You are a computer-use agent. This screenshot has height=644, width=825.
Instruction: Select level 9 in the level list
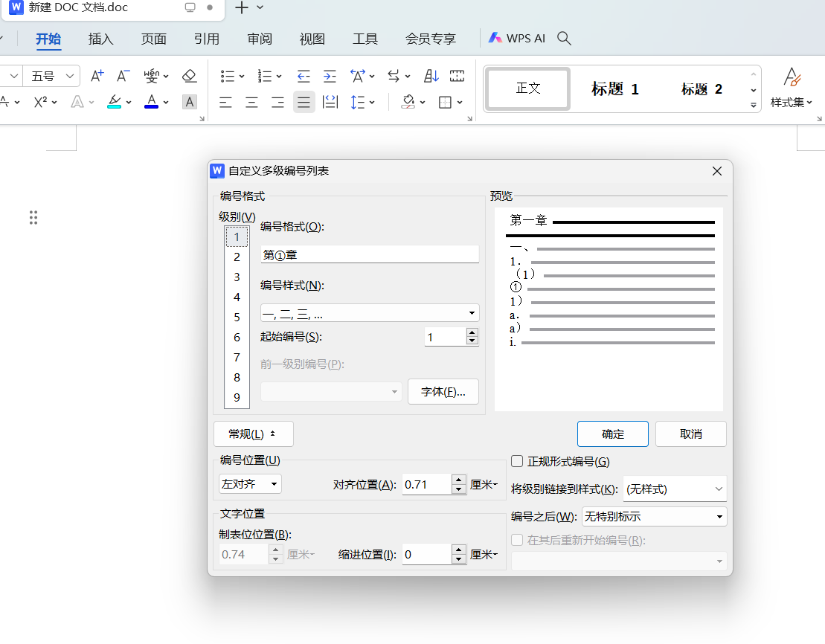click(237, 398)
